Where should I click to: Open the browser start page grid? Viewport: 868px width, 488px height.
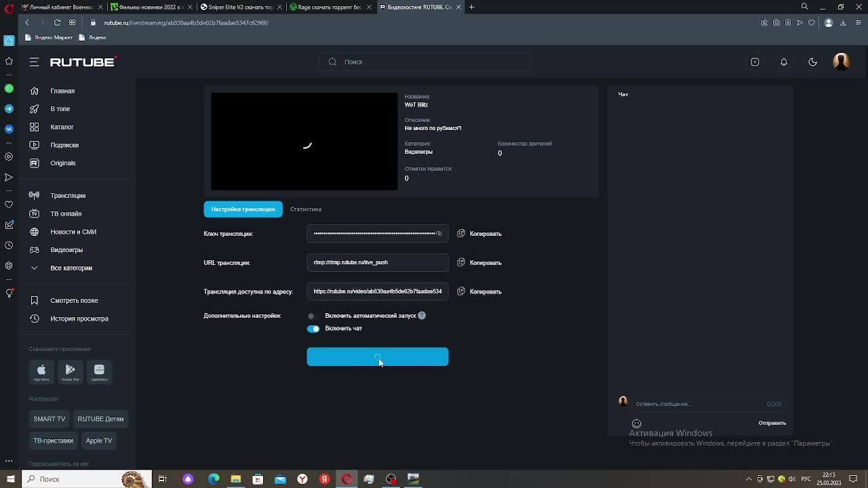[x=72, y=22]
